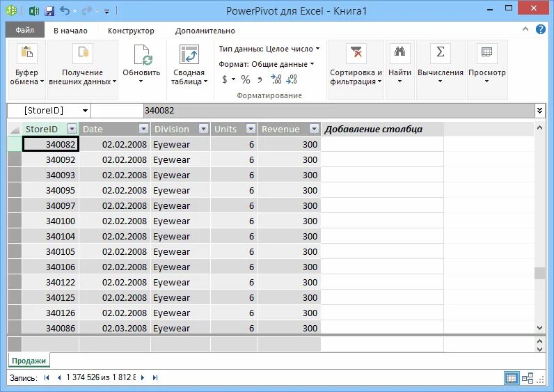Screen dimensions: 554x392
Task: Go to next record
Action: click(x=143, y=377)
